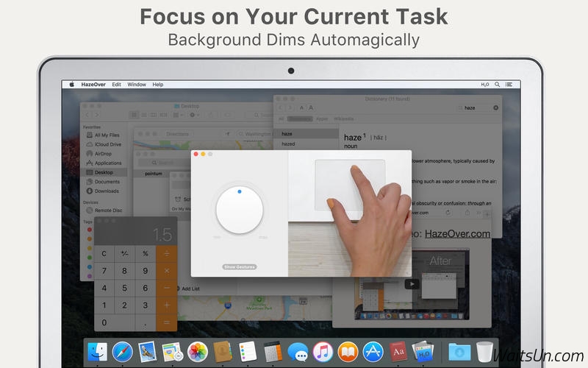Open the Downloads folder in the dock
This screenshot has width=588, height=368.
pyautogui.click(x=460, y=353)
